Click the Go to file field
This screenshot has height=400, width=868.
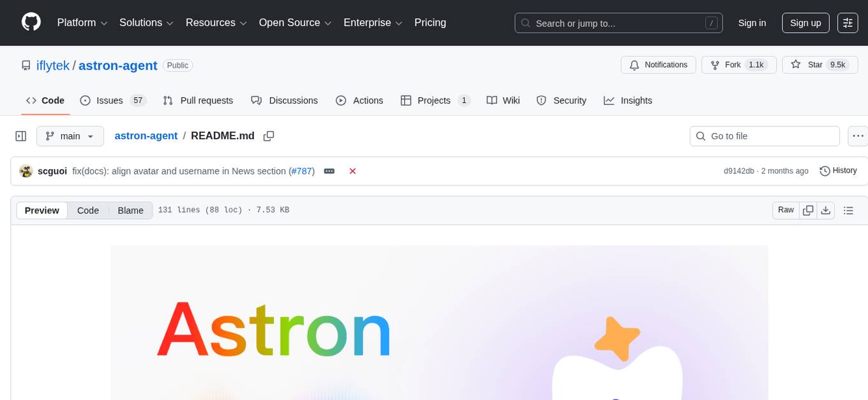[764, 135]
